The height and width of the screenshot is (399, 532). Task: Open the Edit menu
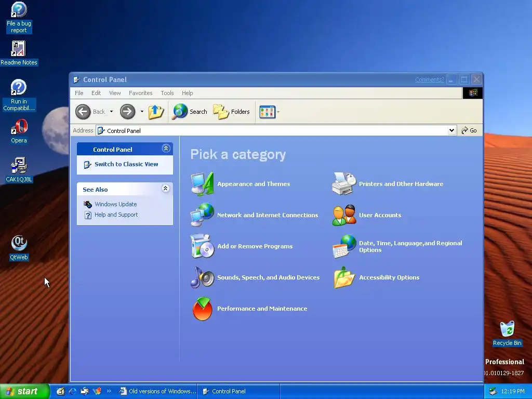pyautogui.click(x=96, y=93)
